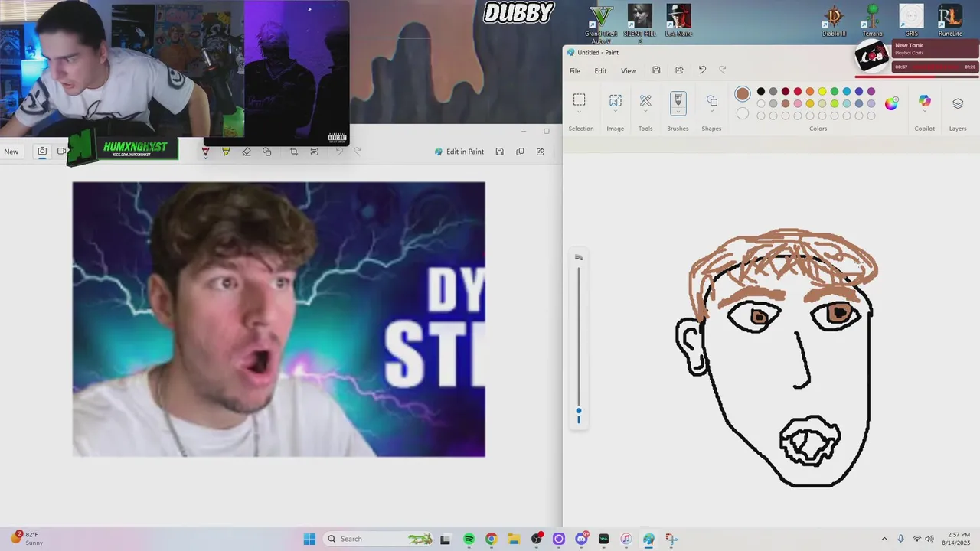Open the Diablo III desktop shortcut
Viewport: 980px width, 551px height.
click(834, 20)
